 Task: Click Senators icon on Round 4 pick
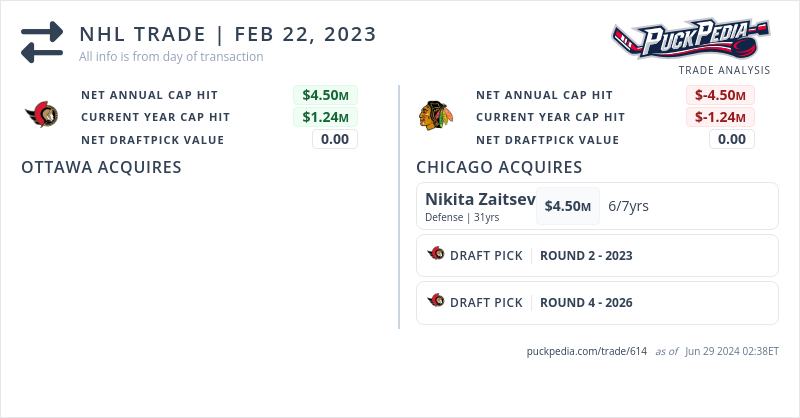pyautogui.click(x=436, y=302)
